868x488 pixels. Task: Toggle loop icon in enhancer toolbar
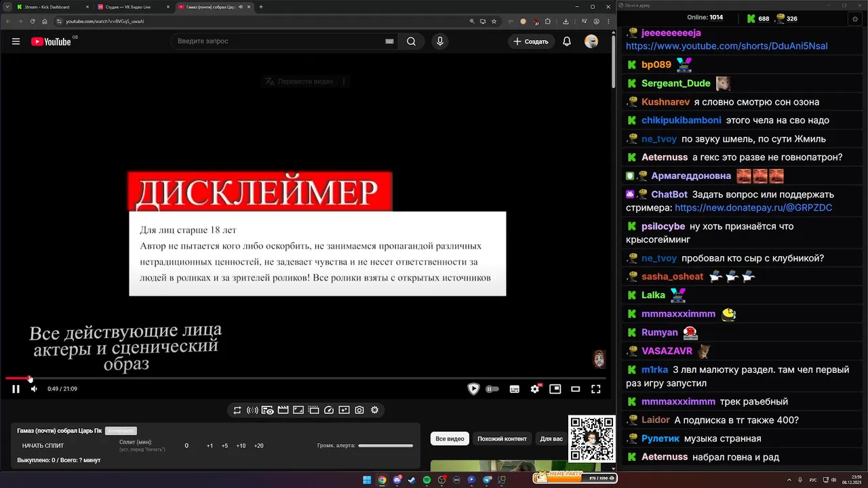[237, 410]
